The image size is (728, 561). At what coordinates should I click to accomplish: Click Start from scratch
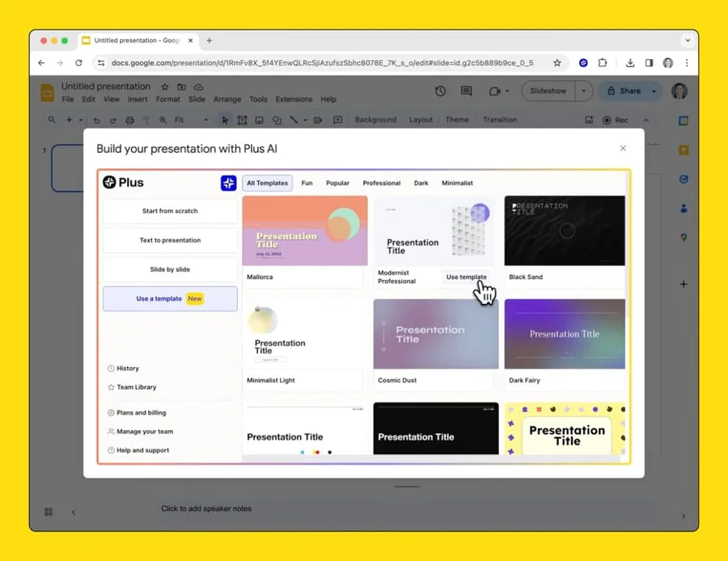[x=169, y=211]
